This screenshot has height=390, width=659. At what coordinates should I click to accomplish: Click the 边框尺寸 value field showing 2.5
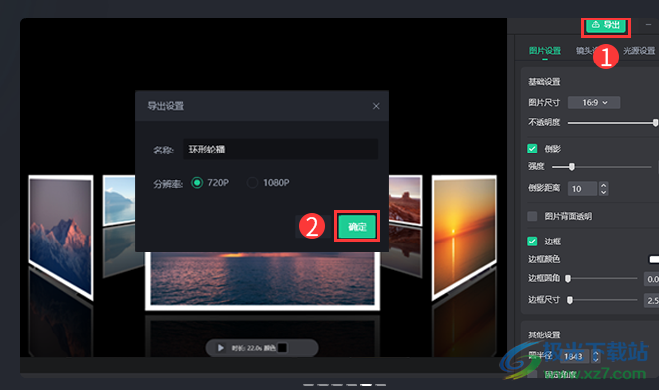(651, 300)
